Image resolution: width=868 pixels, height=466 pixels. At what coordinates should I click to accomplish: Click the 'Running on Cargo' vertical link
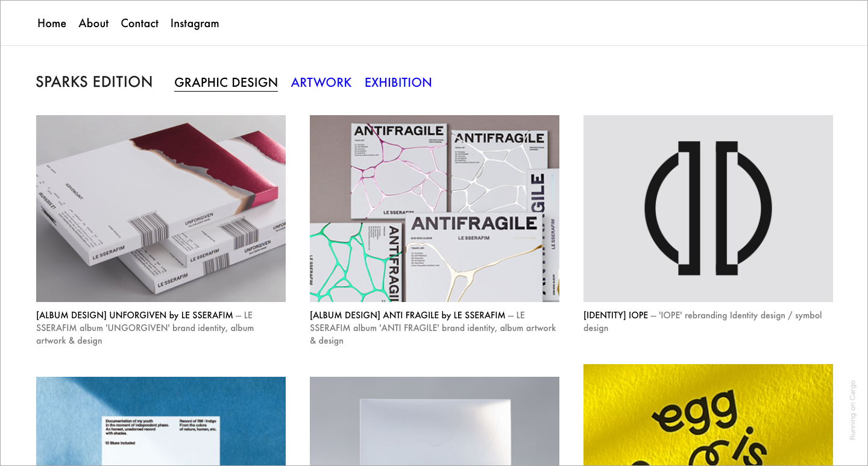coord(852,410)
